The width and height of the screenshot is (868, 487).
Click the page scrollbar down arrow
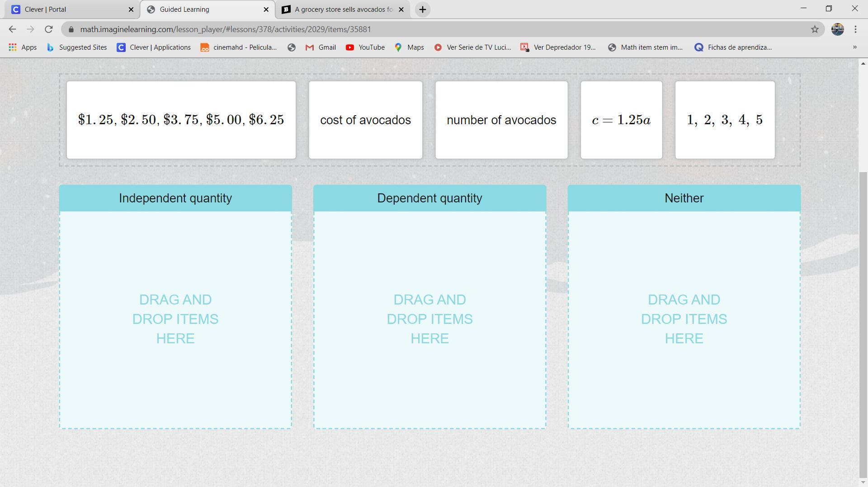pyautogui.click(x=863, y=482)
